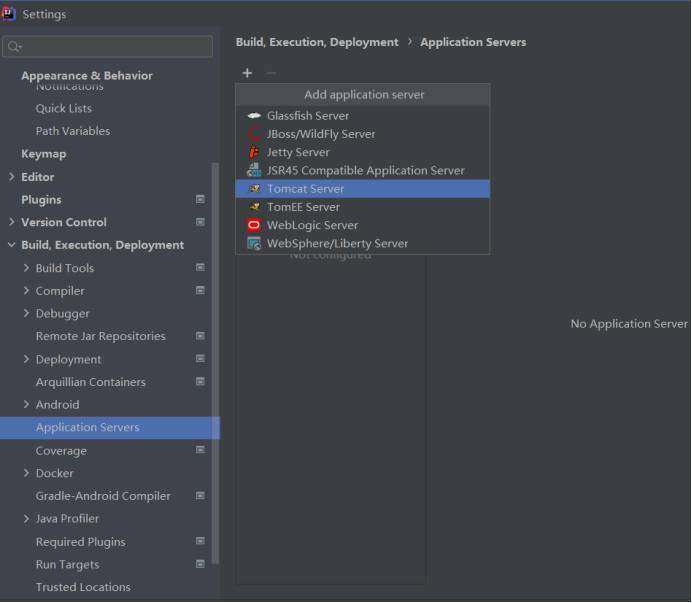Expand the Android node
Viewport: 692px width, 603px height.
[26, 404]
